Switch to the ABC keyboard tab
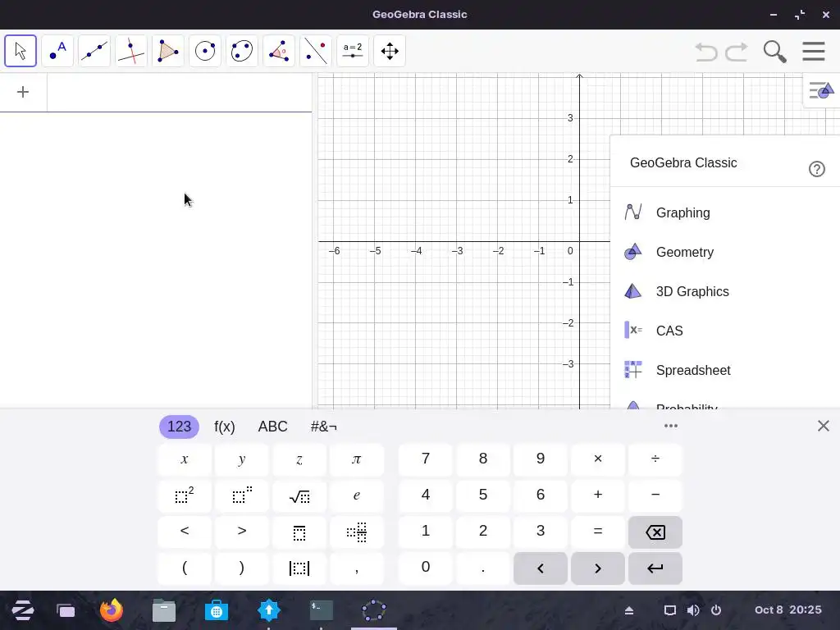Image resolution: width=840 pixels, height=630 pixels. pyautogui.click(x=272, y=427)
